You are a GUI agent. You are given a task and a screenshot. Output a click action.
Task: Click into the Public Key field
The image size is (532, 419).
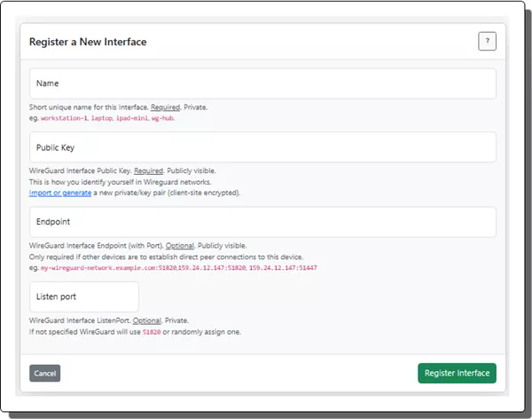click(x=262, y=147)
